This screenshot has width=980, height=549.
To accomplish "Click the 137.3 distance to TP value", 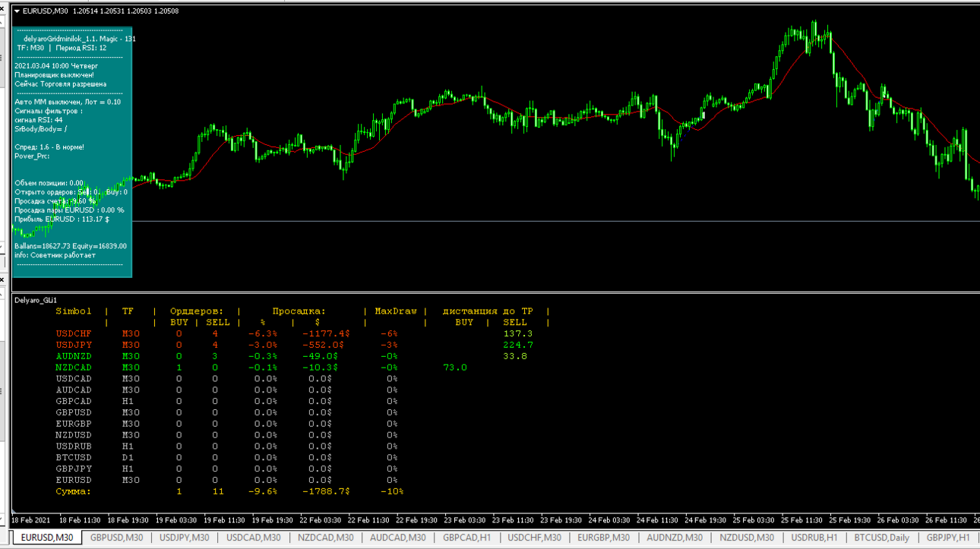I will pos(518,333).
